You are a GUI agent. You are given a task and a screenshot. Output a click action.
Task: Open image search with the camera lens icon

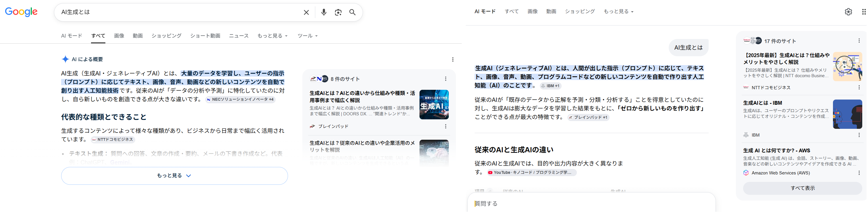click(x=338, y=12)
